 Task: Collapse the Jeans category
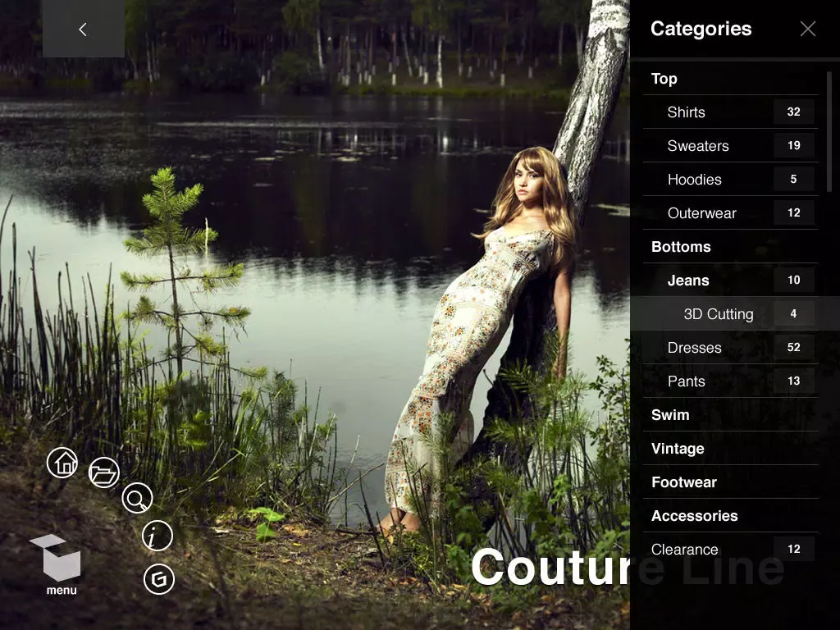[731, 281]
